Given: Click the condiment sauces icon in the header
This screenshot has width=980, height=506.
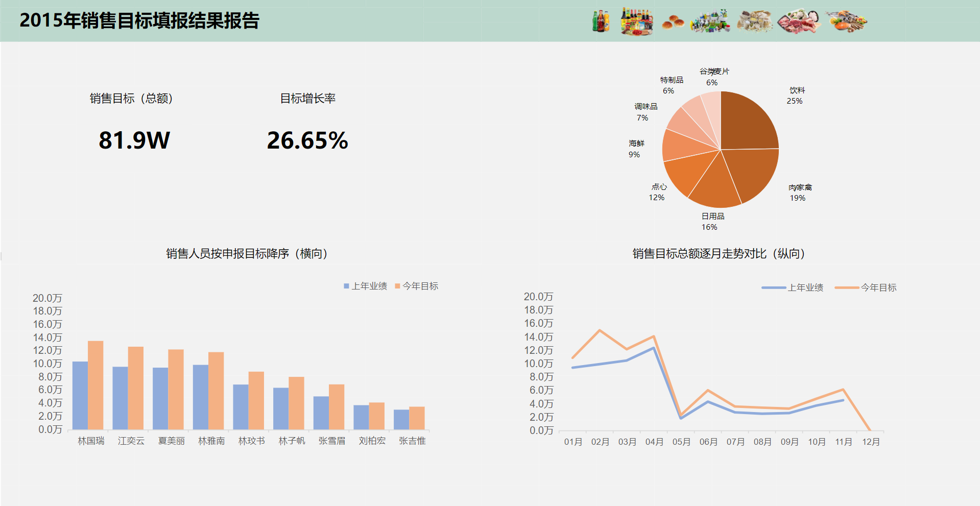Looking at the screenshot, I should point(637,21).
